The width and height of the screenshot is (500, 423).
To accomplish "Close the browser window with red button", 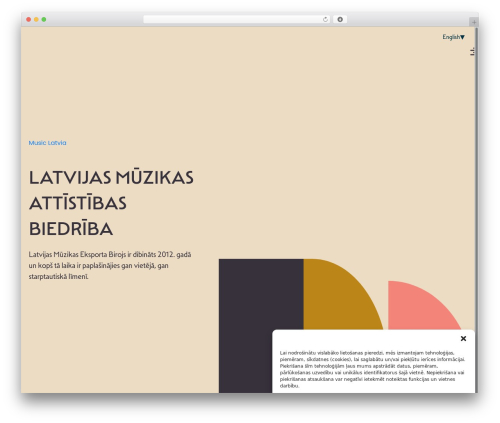I will [x=29, y=19].
